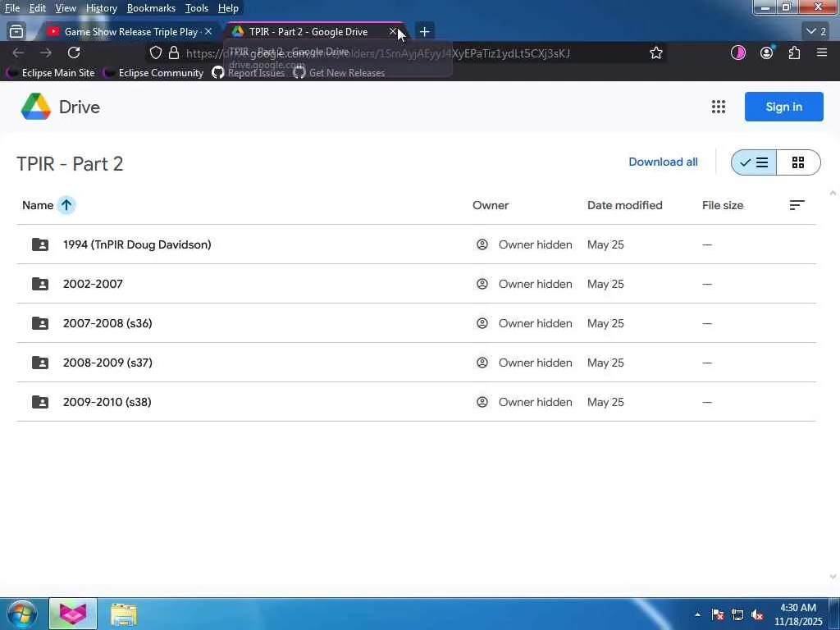Viewport: 840px width, 630px height.
Task: Switch to grid layout view
Action: [797, 162]
